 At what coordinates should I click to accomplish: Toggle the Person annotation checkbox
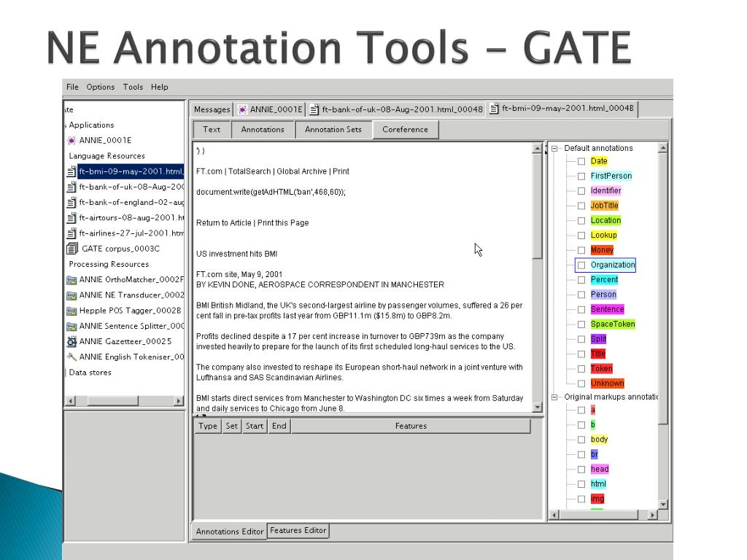581,295
